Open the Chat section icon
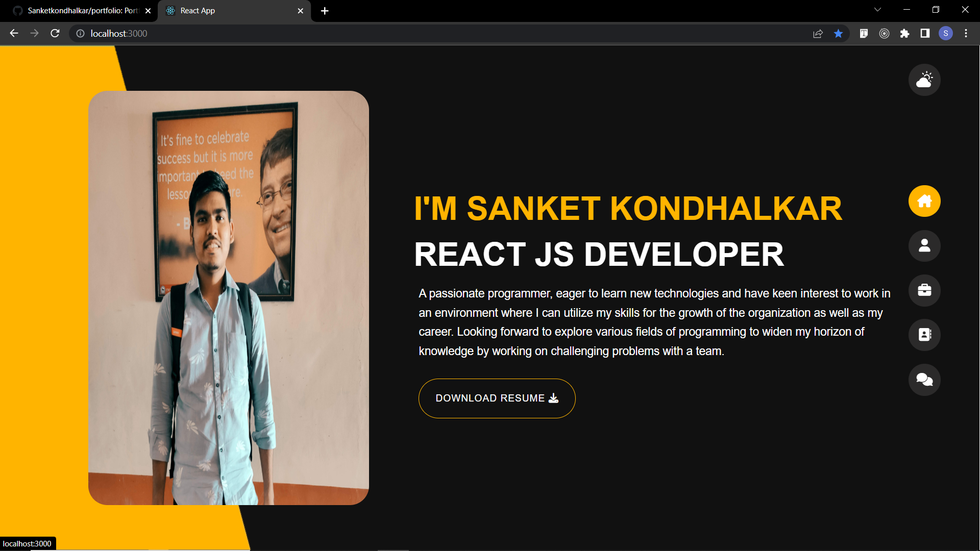The width and height of the screenshot is (980, 551). [x=924, y=380]
